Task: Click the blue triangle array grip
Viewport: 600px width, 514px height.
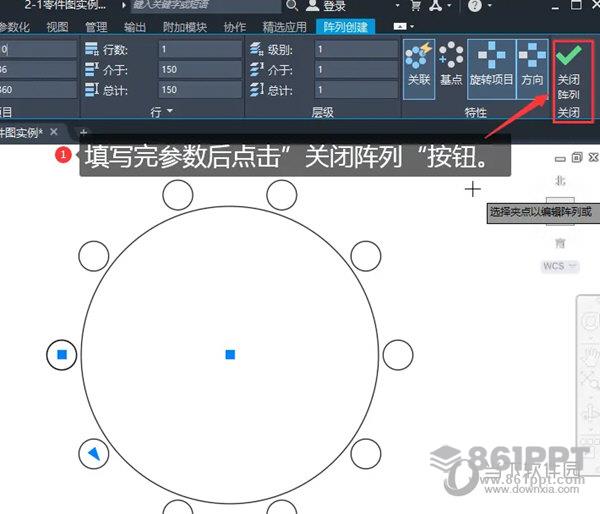Action: click(94, 454)
